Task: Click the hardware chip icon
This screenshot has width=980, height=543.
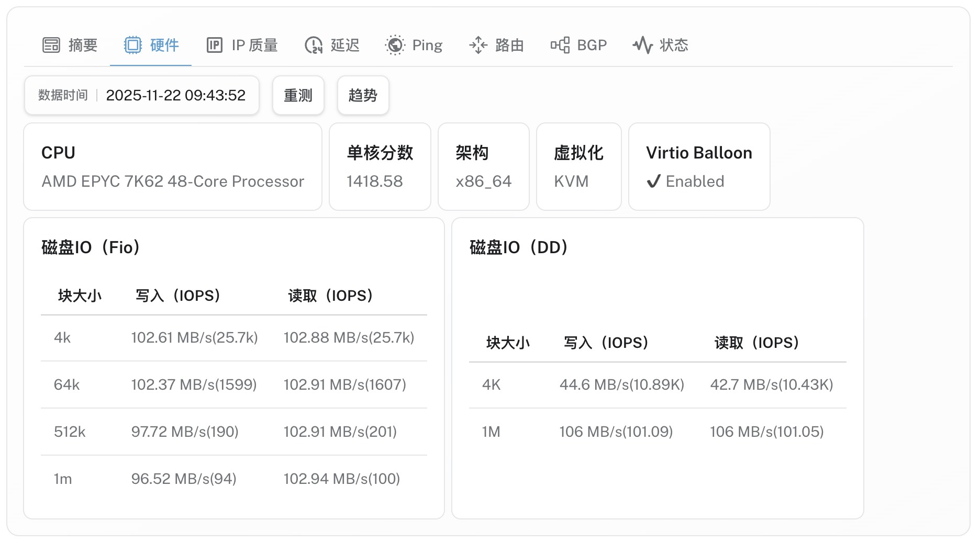Action: (133, 46)
